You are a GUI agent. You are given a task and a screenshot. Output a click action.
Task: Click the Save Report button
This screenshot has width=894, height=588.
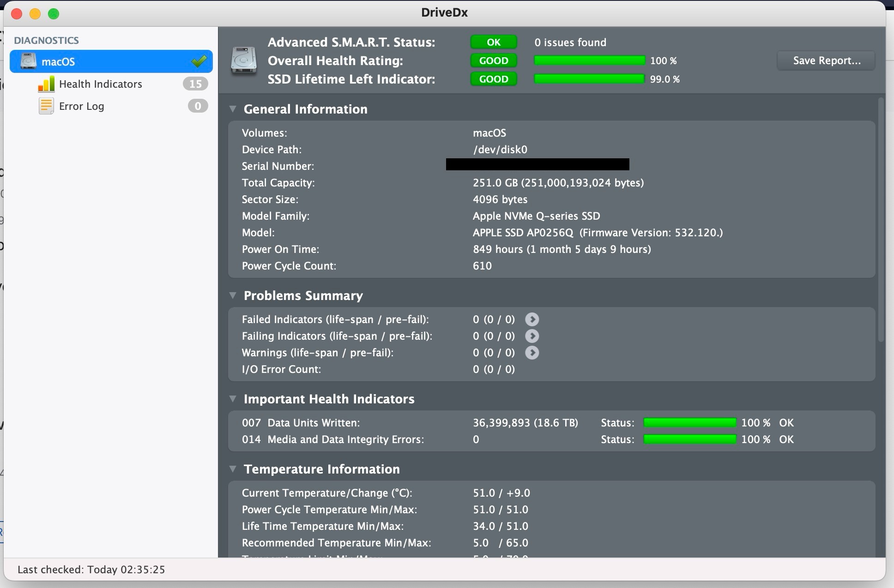click(826, 60)
